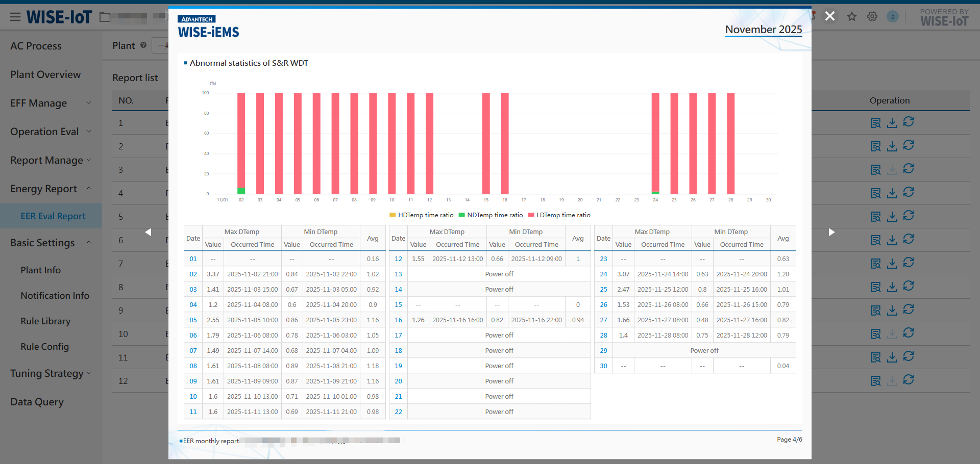Go to previous report page arrow
980x464 pixels.
148,233
